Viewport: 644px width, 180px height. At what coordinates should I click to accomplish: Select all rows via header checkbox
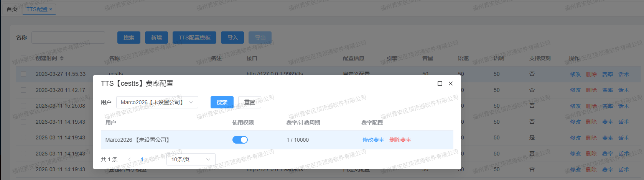tap(23, 58)
